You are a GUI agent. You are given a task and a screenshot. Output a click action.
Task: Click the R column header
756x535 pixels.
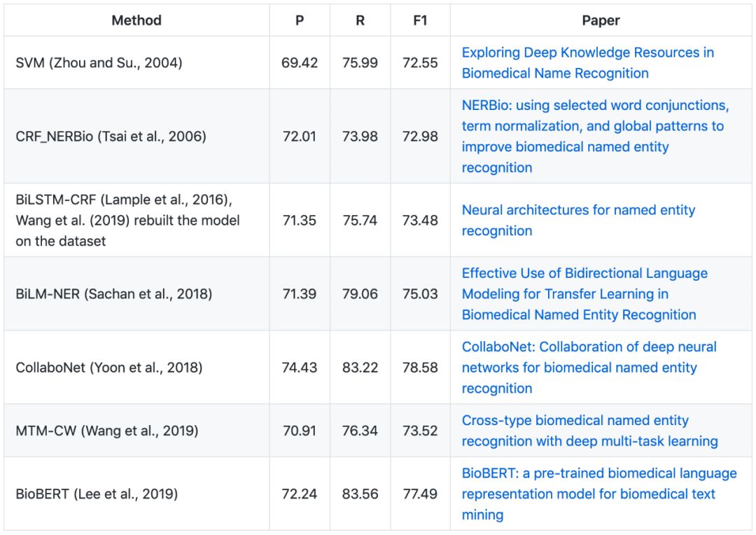pos(360,21)
